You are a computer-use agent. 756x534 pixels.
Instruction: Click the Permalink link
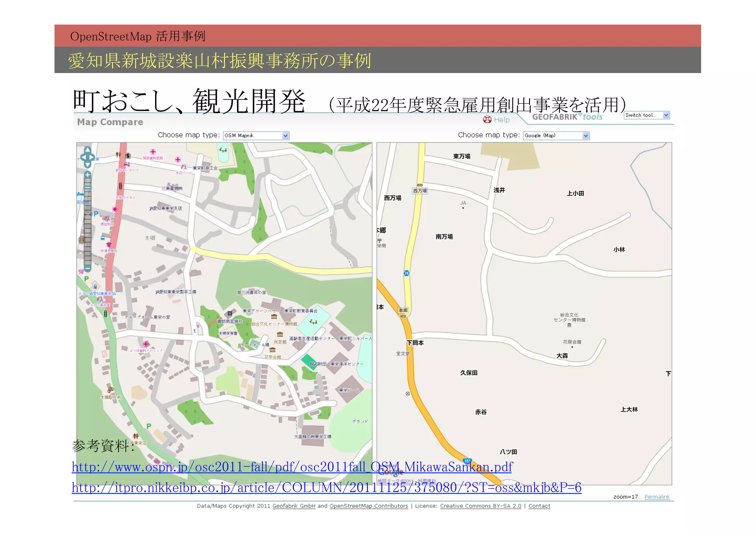(x=657, y=497)
